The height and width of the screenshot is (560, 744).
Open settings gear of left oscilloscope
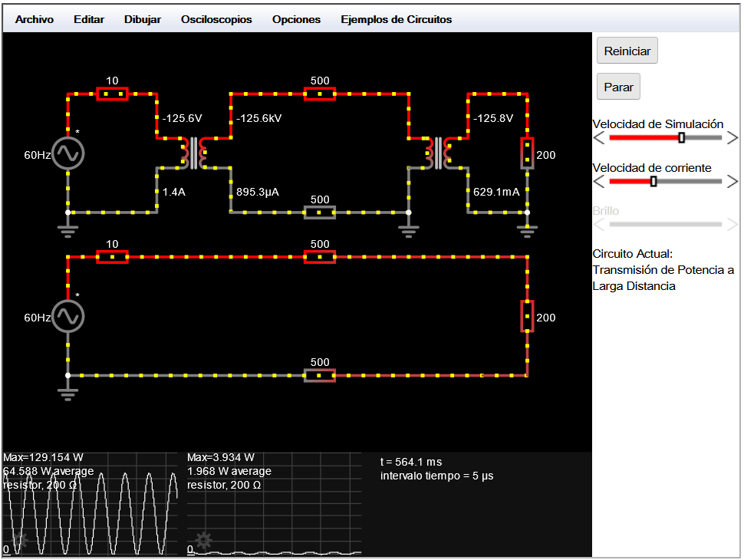click(19, 540)
